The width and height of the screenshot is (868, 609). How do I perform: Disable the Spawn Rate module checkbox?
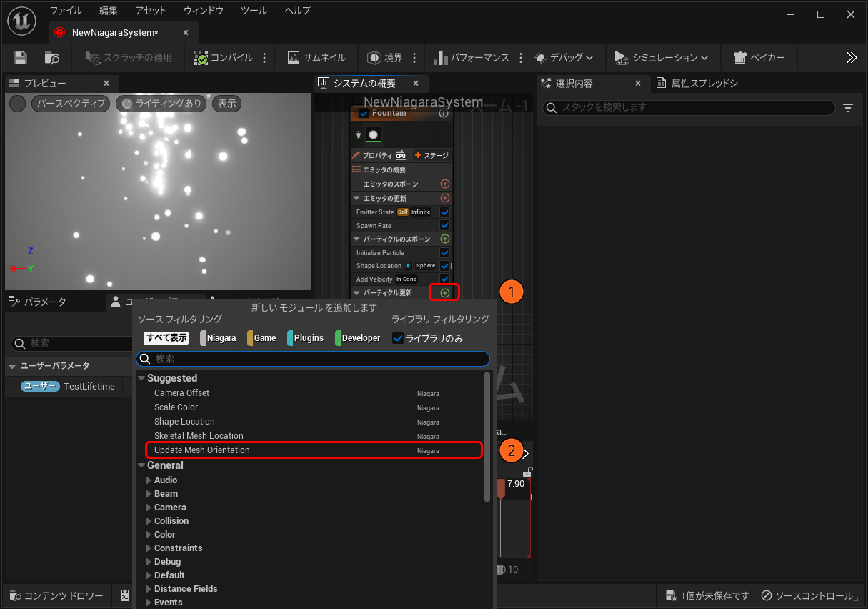click(444, 226)
